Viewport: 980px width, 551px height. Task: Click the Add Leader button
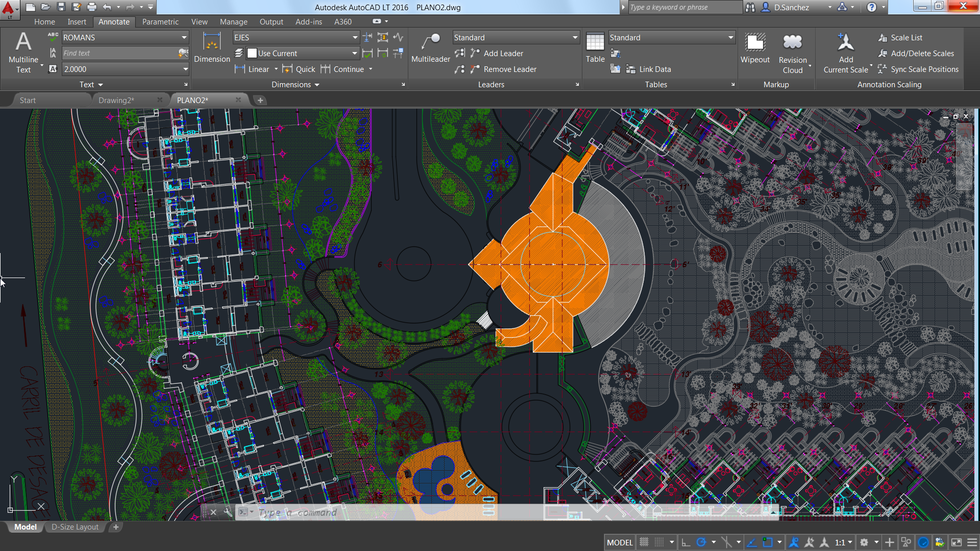pyautogui.click(x=503, y=54)
